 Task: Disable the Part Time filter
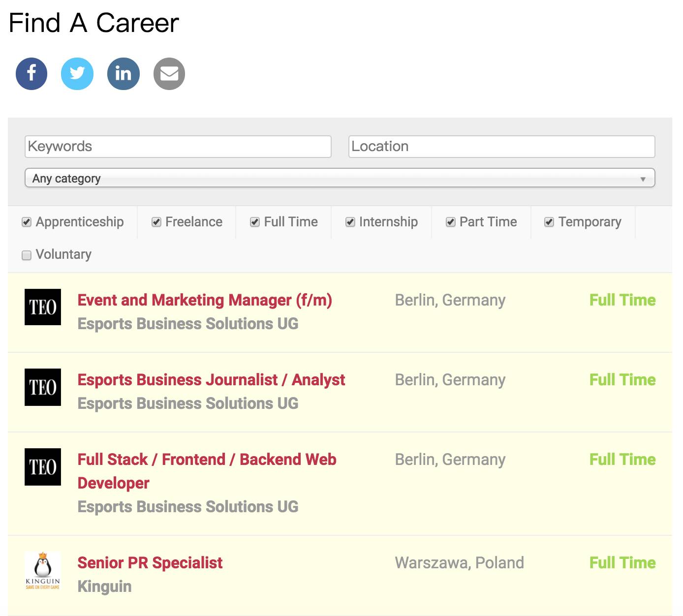coord(450,222)
